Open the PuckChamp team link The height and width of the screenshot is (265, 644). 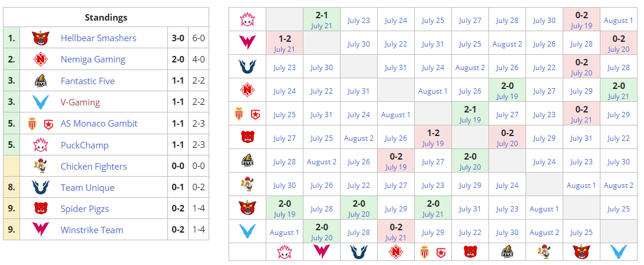coord(85,145)
